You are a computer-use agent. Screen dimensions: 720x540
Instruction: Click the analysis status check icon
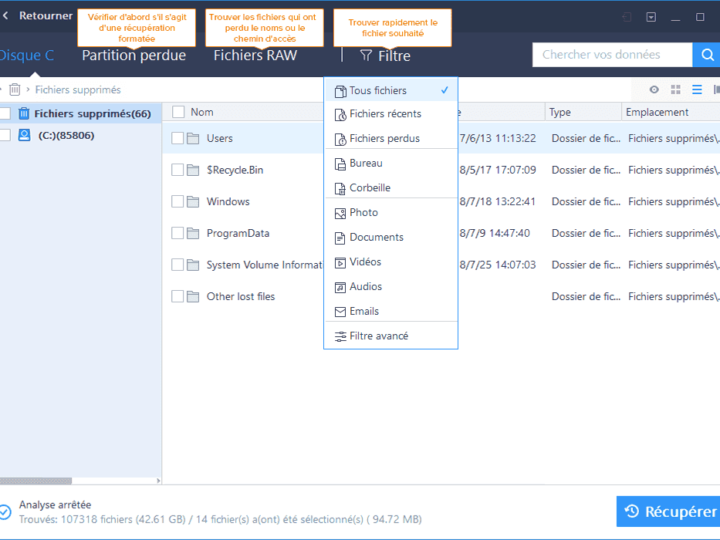(5, 512)
